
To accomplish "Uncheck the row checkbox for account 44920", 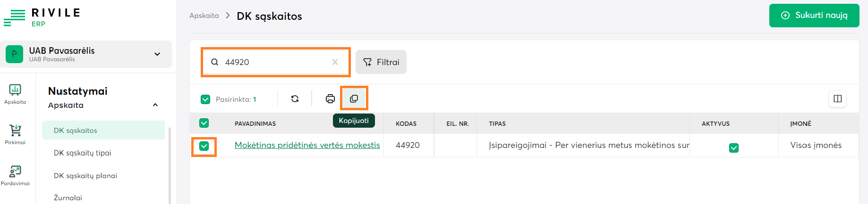I will point(204,146).
